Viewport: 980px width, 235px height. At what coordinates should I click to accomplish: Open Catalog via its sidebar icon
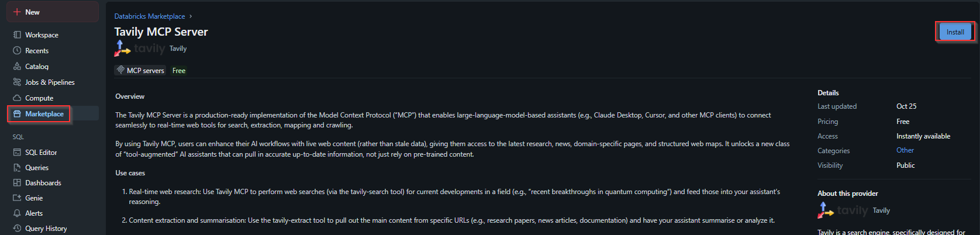[17, 67]
